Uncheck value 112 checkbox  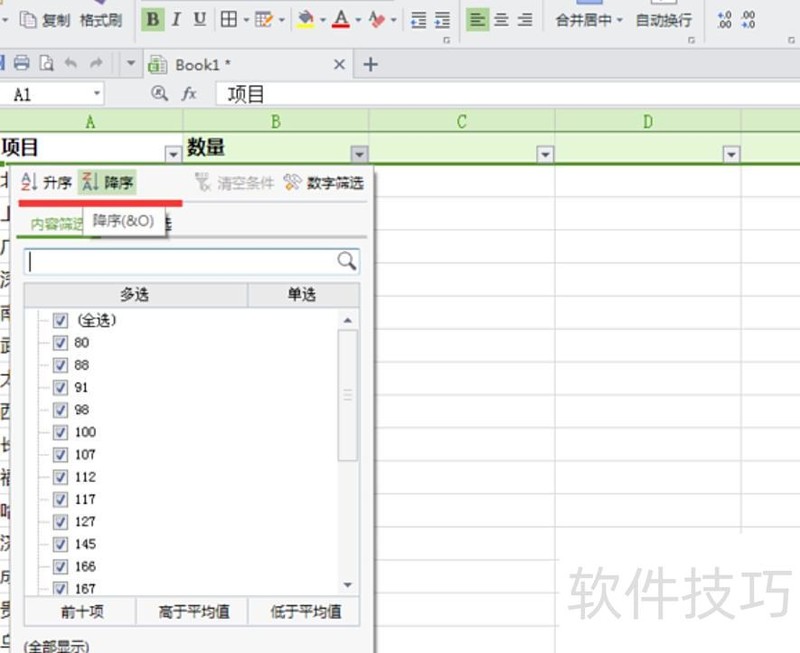(60, 477)
